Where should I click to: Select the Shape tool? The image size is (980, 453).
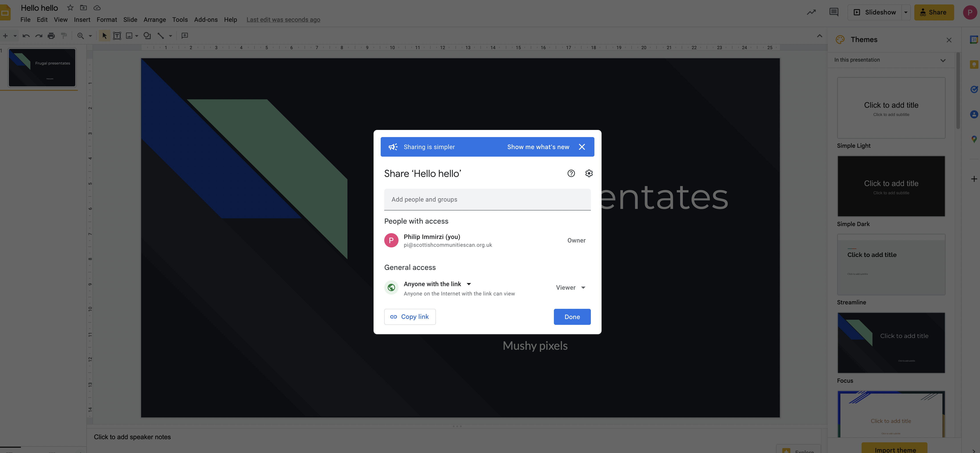(147, 36)
